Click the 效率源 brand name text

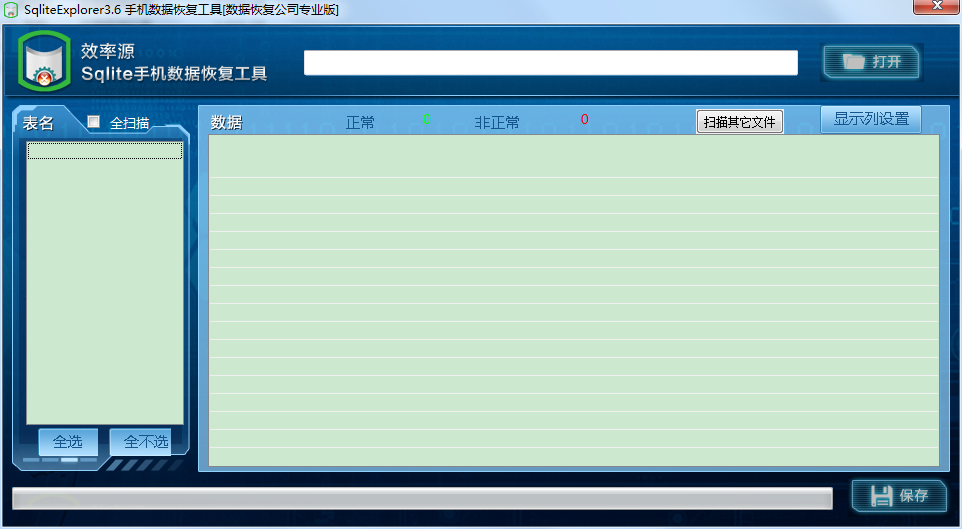coord(107,51)
